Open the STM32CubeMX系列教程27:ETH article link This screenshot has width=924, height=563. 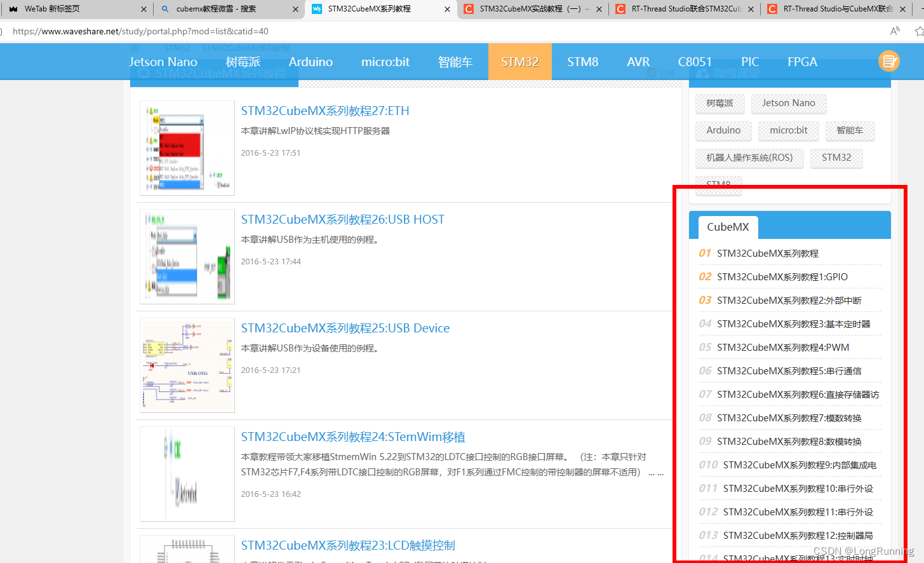pos(325,111)
